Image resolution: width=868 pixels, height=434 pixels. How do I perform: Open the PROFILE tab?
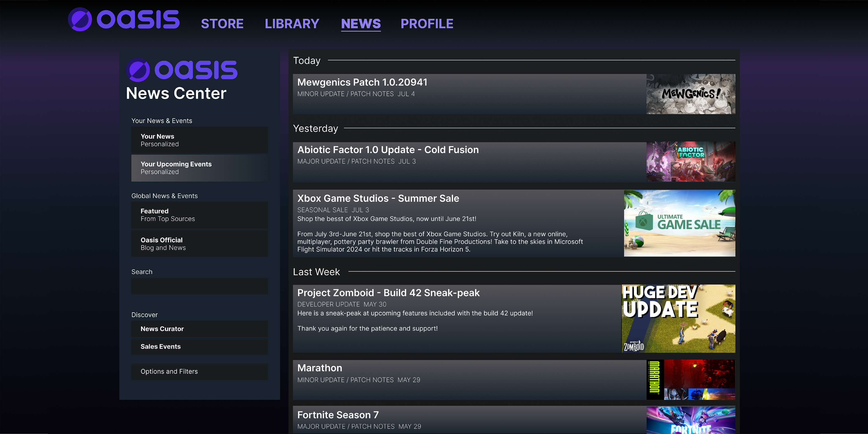point(427,24)
